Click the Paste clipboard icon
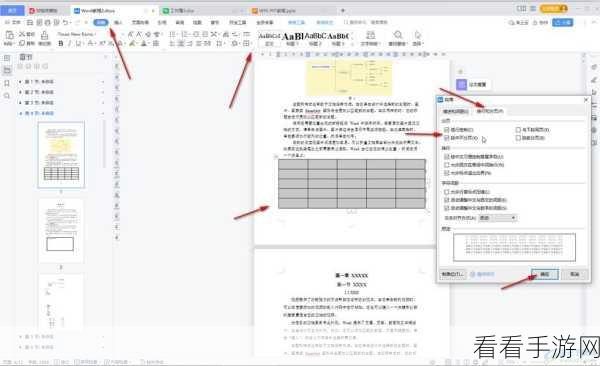The width and height of the screenshot is (600, 366). coord(9,36)
